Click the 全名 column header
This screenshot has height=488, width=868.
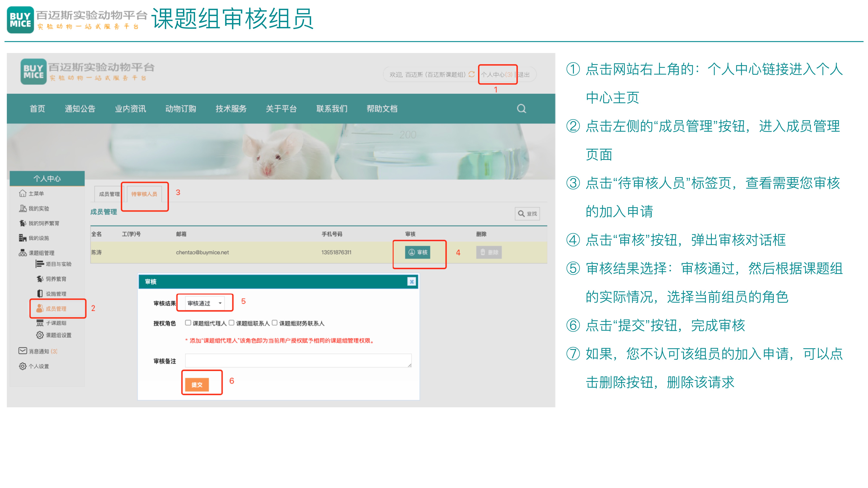(96, 234)
